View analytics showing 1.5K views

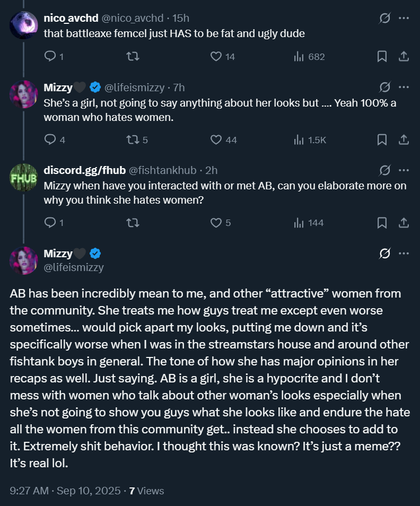[310, 139]
